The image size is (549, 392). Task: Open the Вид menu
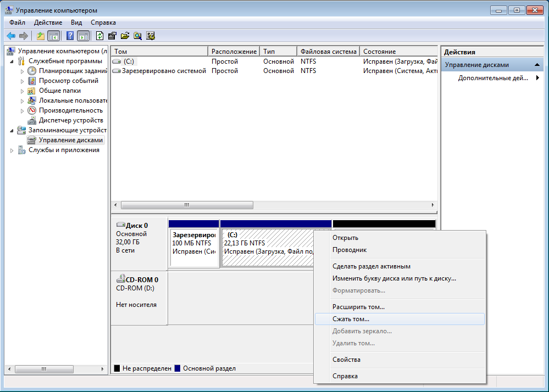click(76, 23)
